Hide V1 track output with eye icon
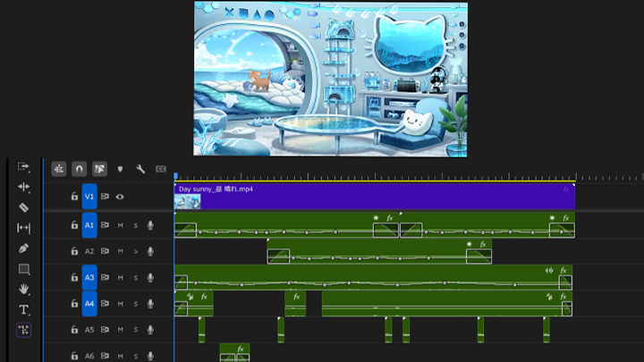 pyautogui.click(x=120, y=197)
